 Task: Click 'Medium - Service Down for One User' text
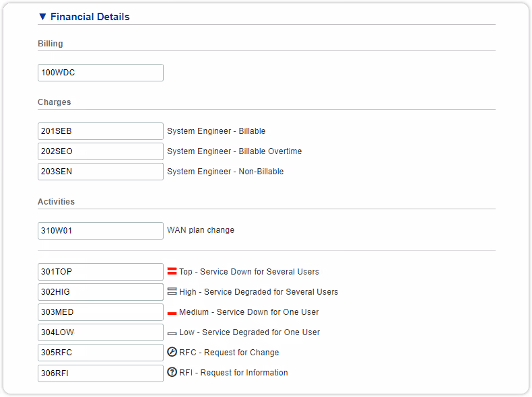(249, 312)
